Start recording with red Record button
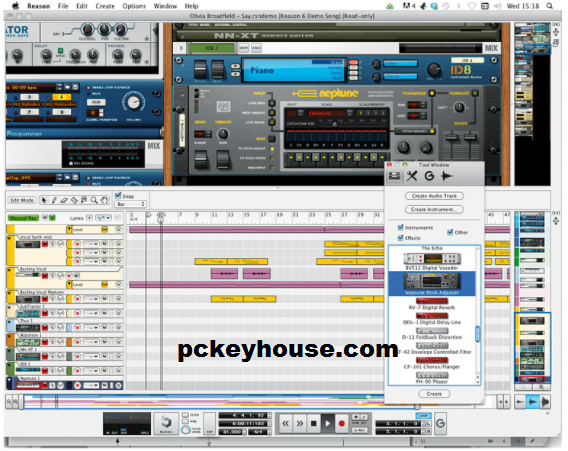Image resolution: width=568 pixels, height=451 pixels. pos(342,423)
